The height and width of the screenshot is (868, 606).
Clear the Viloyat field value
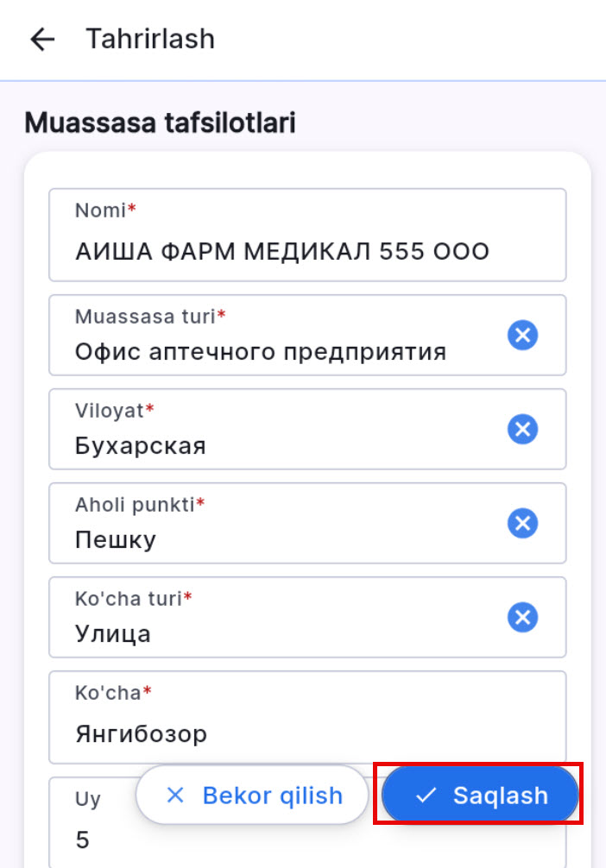[x=522, y=429]
